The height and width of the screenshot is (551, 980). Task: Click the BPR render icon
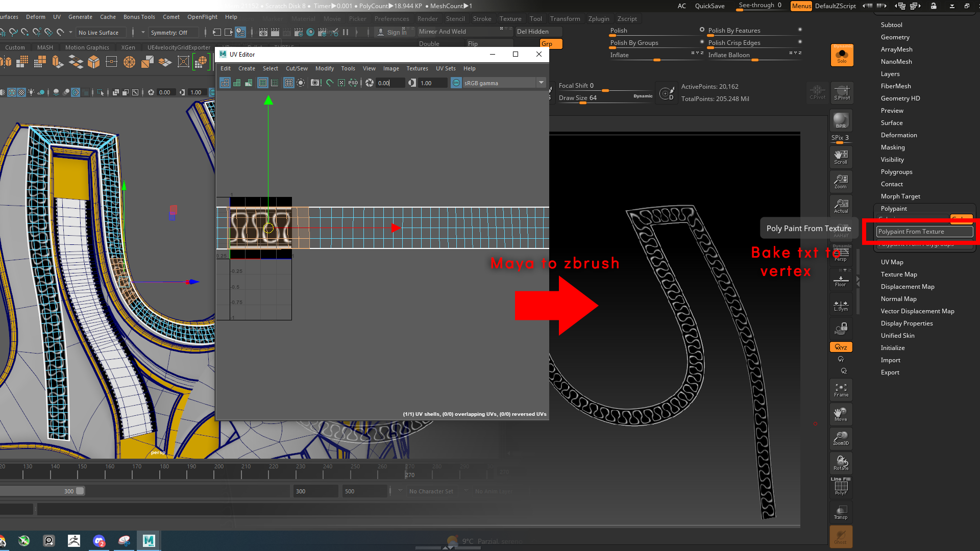pyautogui.click(x=841, y=121)
